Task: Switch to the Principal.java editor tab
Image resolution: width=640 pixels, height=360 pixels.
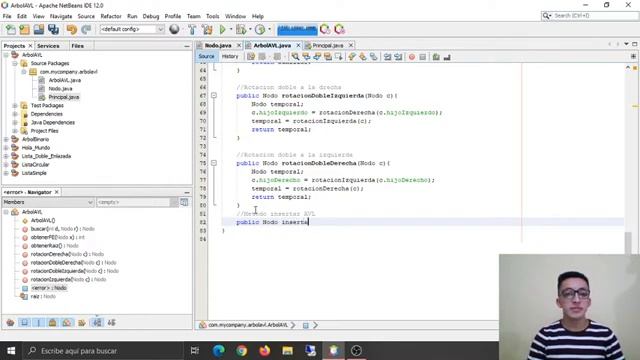Action: (328, 45)
